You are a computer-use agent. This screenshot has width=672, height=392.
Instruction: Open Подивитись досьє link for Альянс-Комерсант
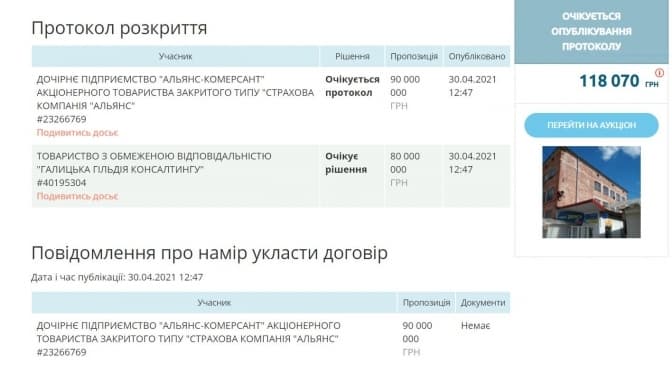coord(77,132)
